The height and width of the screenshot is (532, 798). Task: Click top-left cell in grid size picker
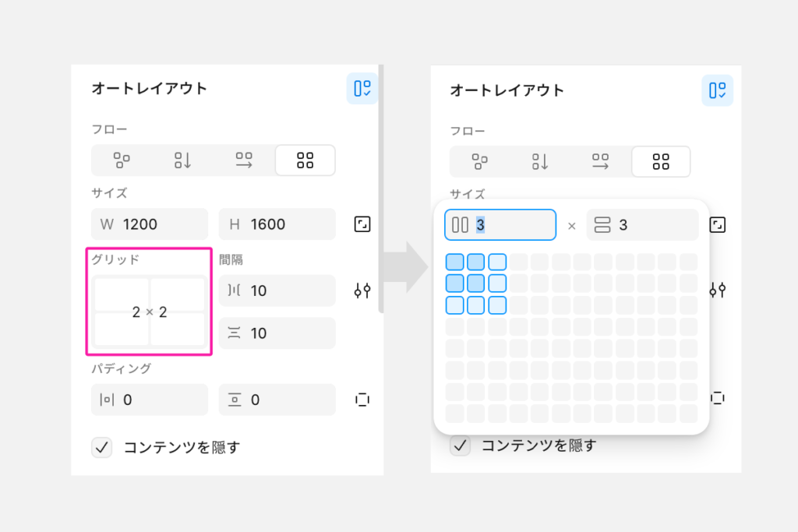455,262
